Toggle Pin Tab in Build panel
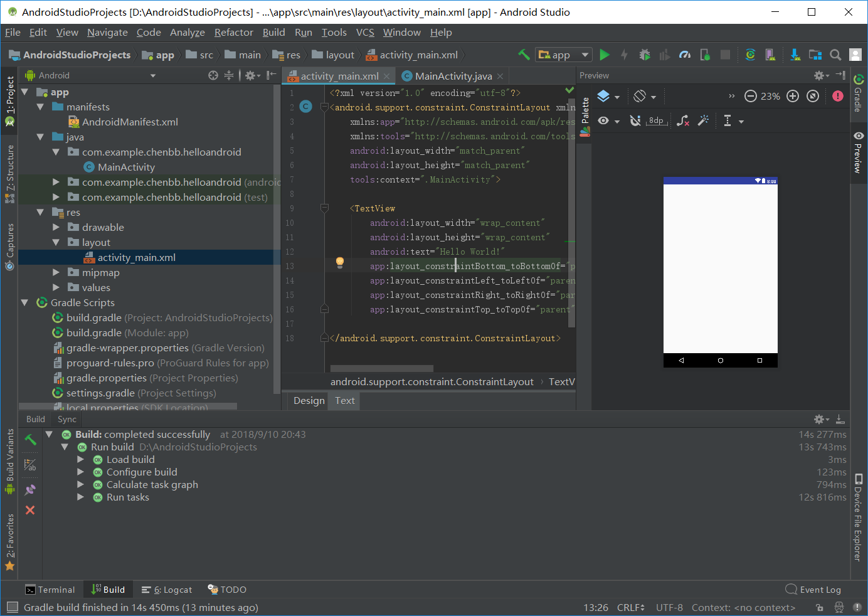 (x=30, y=489)
